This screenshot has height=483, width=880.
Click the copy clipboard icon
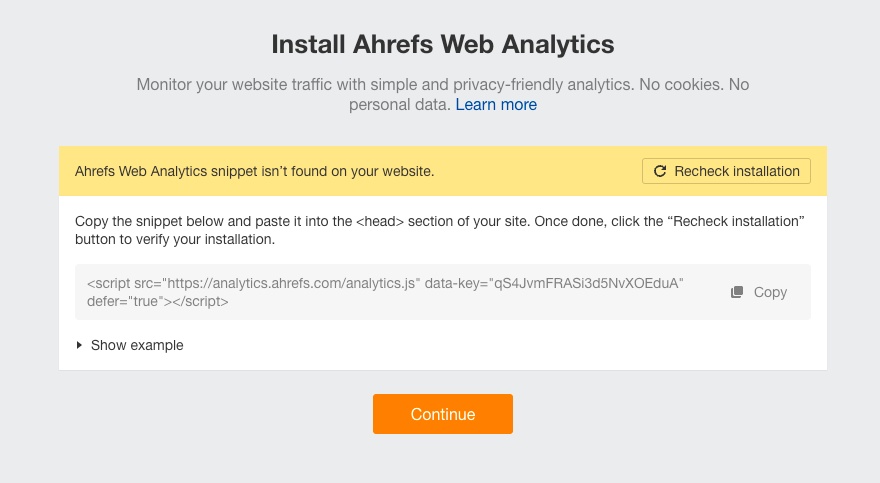(737, 292)
